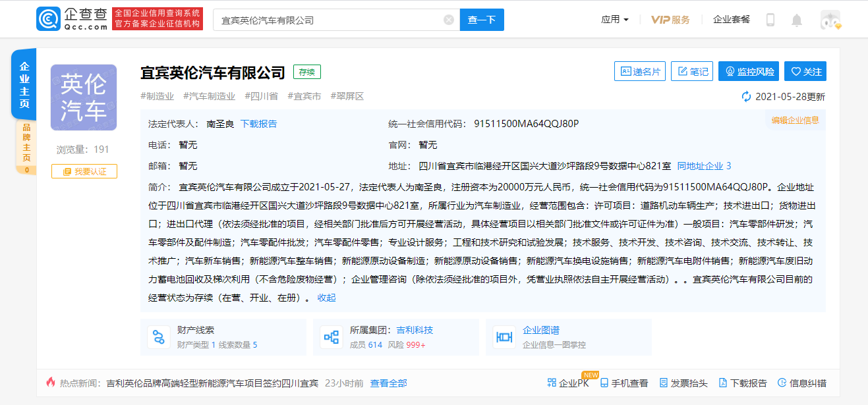868x405 pixels.
Task: Click the refresh icon beside update date
Action: tap(746, 97)
